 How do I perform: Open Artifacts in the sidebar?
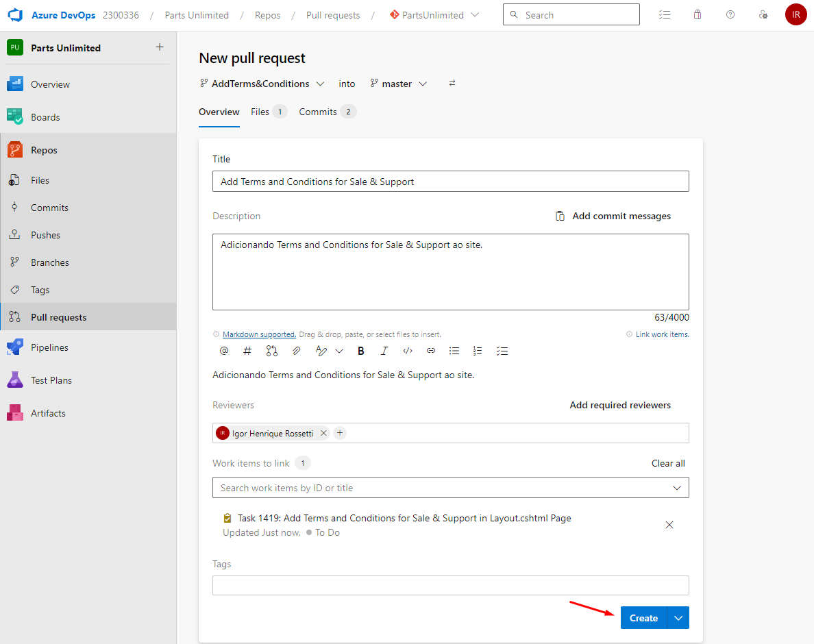(x=88, y=413)
